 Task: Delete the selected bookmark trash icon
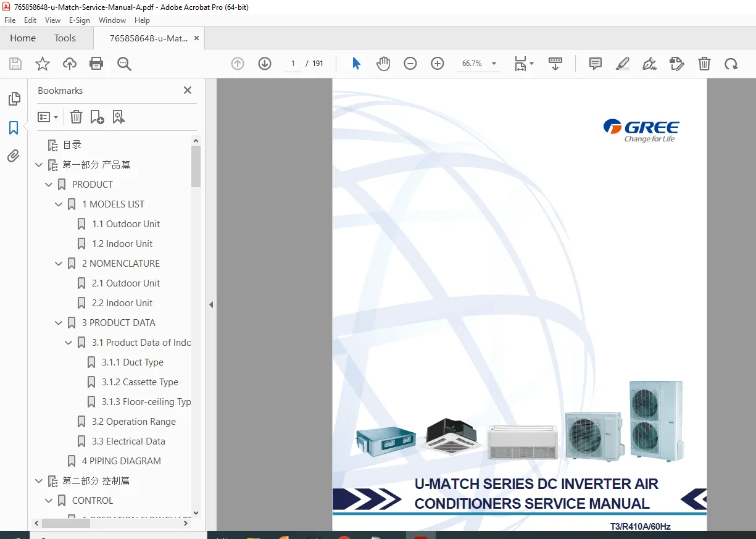click(x=76, y=117)
